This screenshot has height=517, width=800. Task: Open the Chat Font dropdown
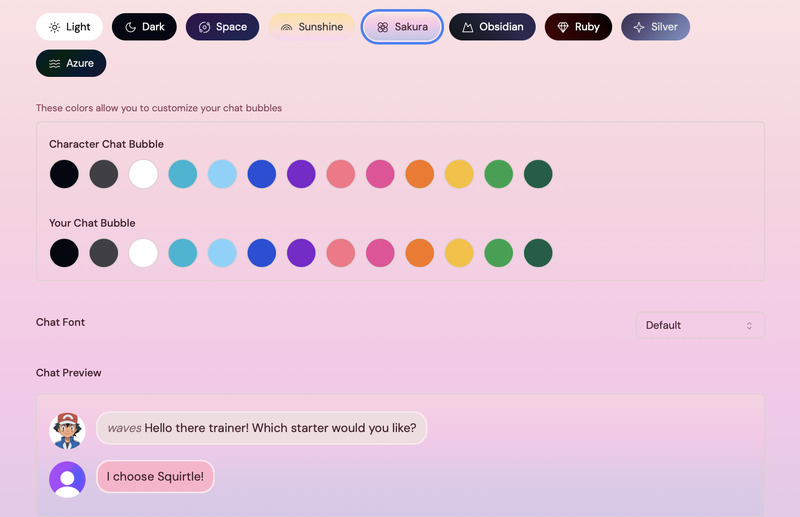pyautogui.click(x=700, y=325)
